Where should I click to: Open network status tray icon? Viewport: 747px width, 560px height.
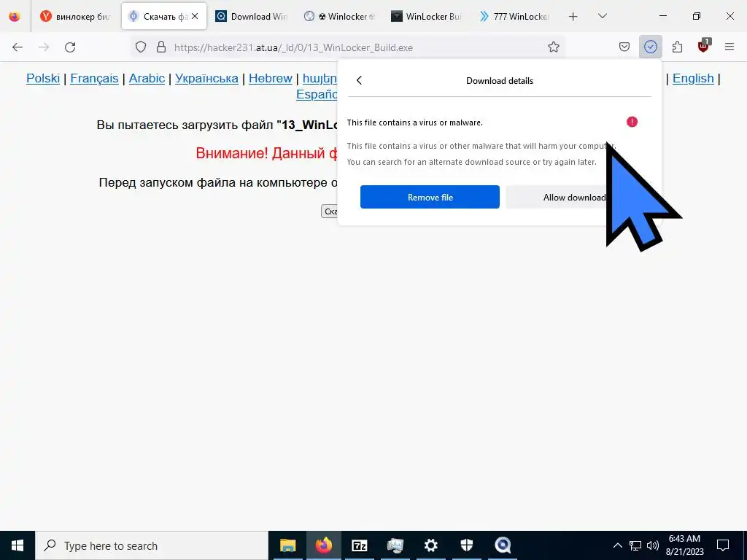point(635,545)
